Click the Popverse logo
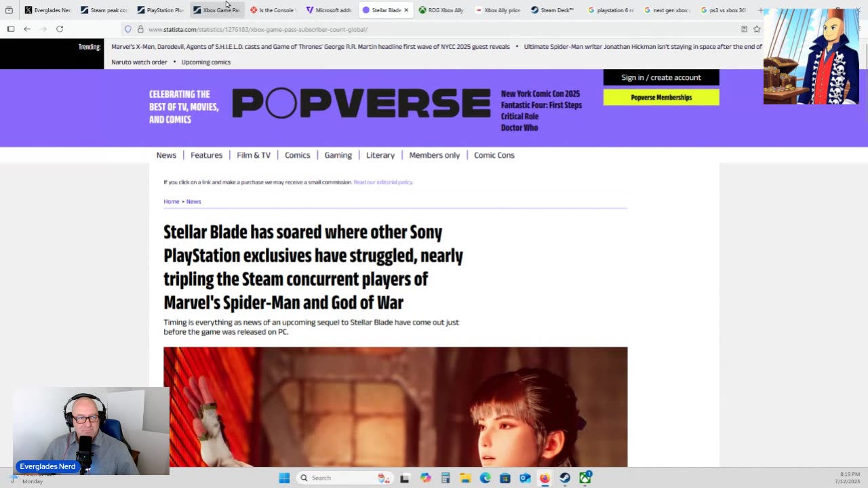Image resolution: width=868 pixels, height=488 pixels. coord(361,103)
